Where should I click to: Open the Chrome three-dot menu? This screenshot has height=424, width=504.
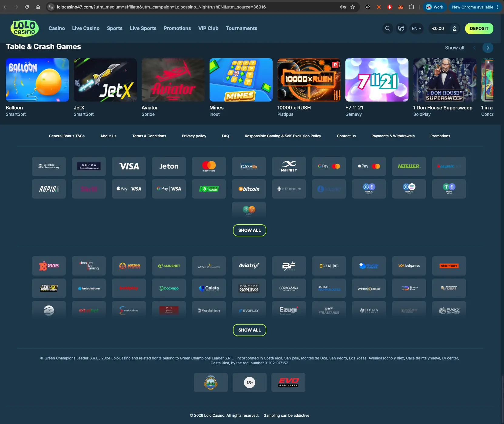pyautogui.click(x=497, y=7)
